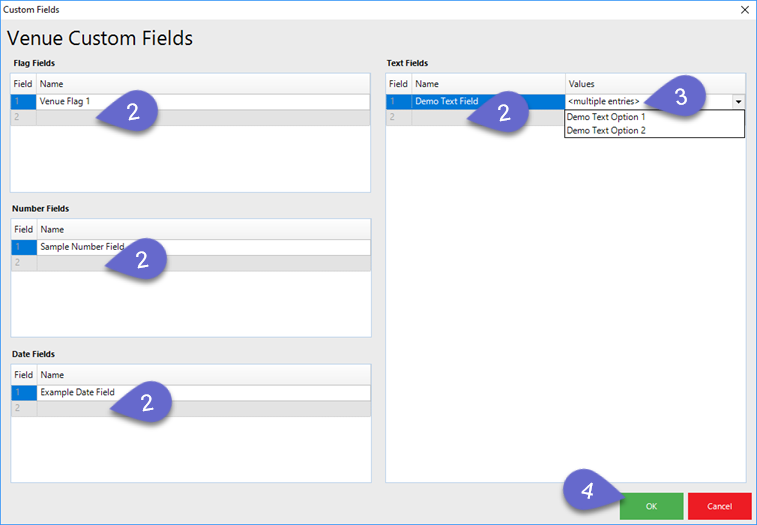757x525 pixels.
Task: Select the Sample Number Field name cell
Action: tap(80, 247)
